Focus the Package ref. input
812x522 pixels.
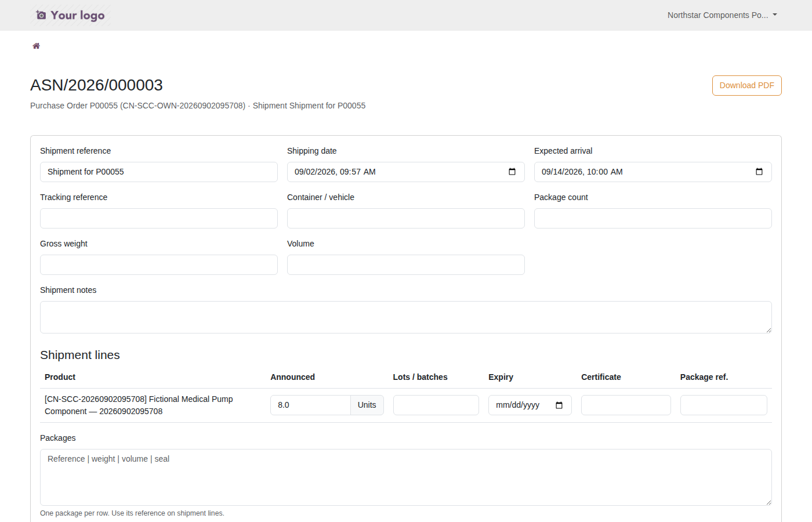coord(724,405)
